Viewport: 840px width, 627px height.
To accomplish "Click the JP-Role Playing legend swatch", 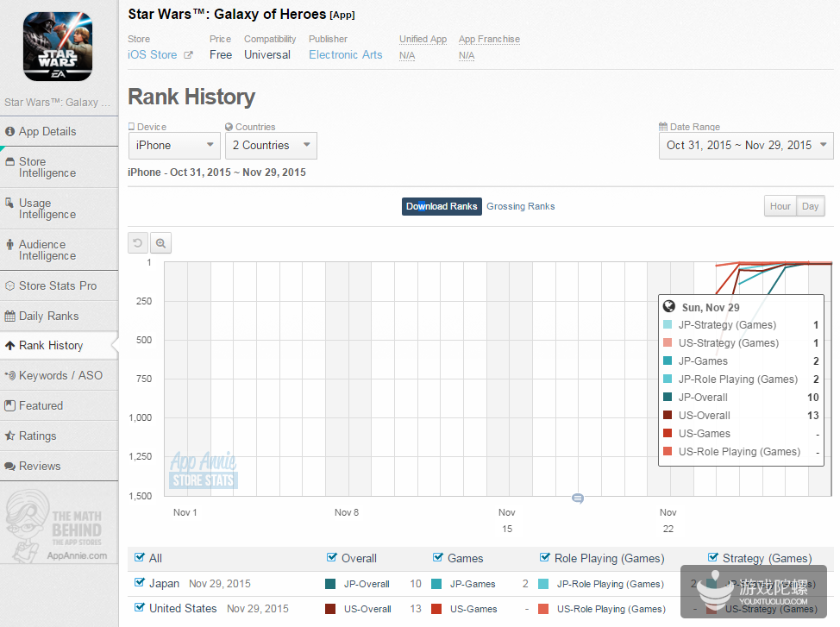I will point(543,584).
